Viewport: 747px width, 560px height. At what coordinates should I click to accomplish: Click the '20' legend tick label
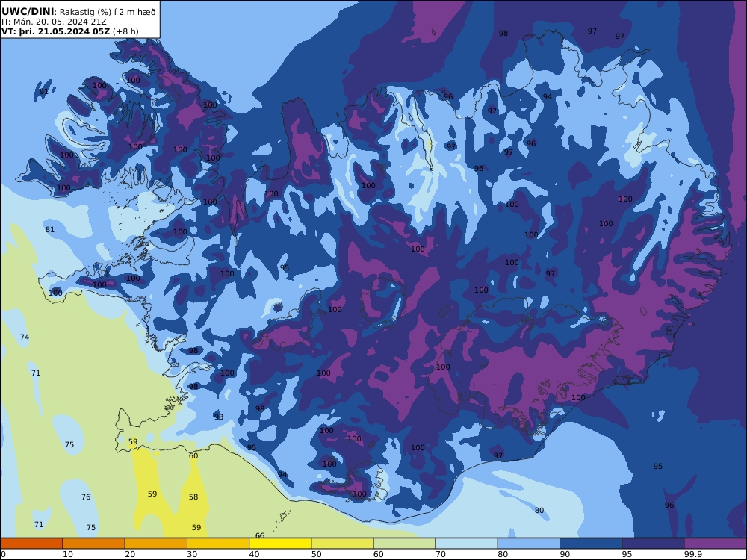point(130,554)
